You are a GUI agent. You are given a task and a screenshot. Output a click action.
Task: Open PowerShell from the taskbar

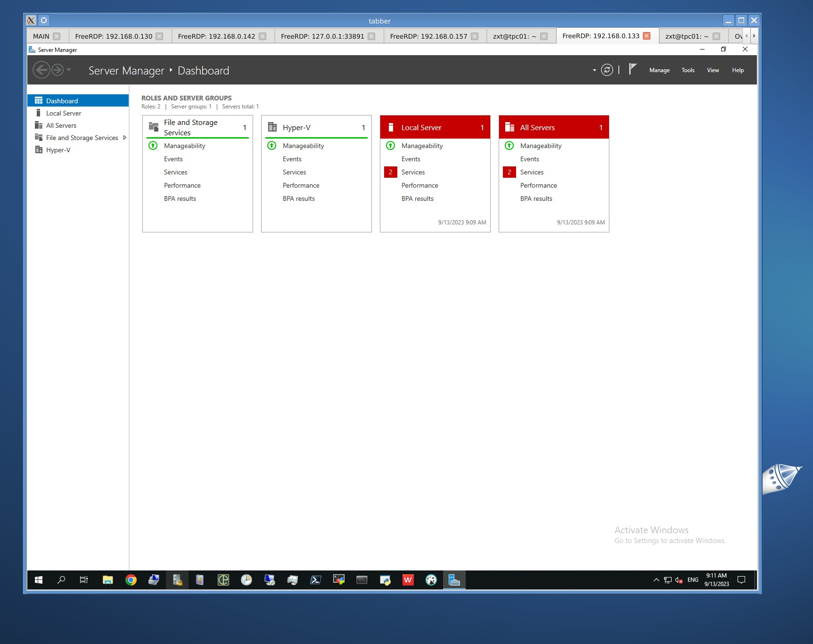click(x=315, y=580)
